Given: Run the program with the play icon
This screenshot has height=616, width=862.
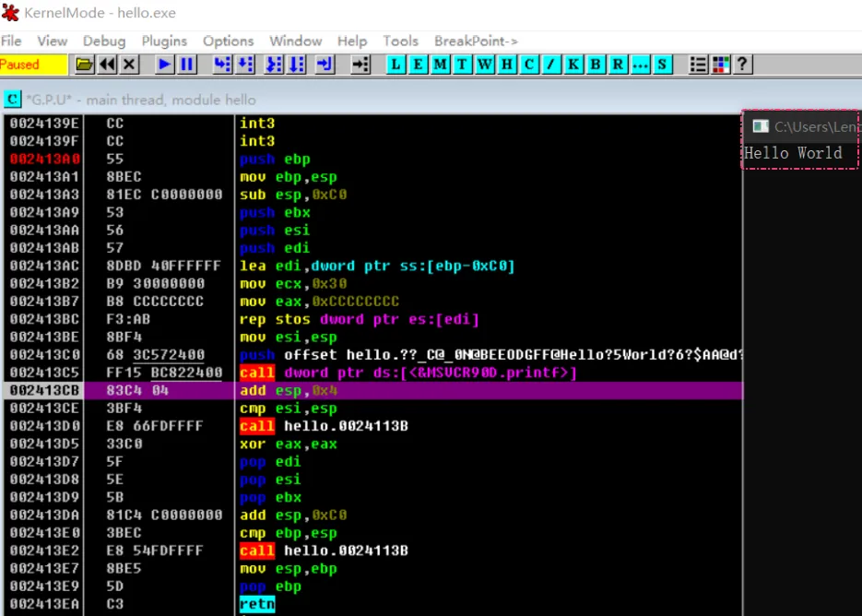Looking at the screenshot, I should tap(164, 65).
